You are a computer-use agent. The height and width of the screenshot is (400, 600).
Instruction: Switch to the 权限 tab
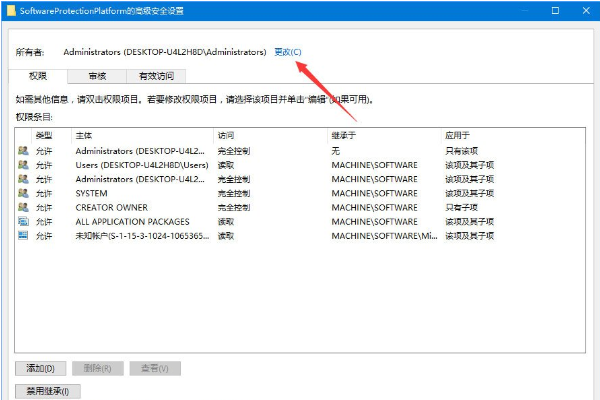point(38,76)
